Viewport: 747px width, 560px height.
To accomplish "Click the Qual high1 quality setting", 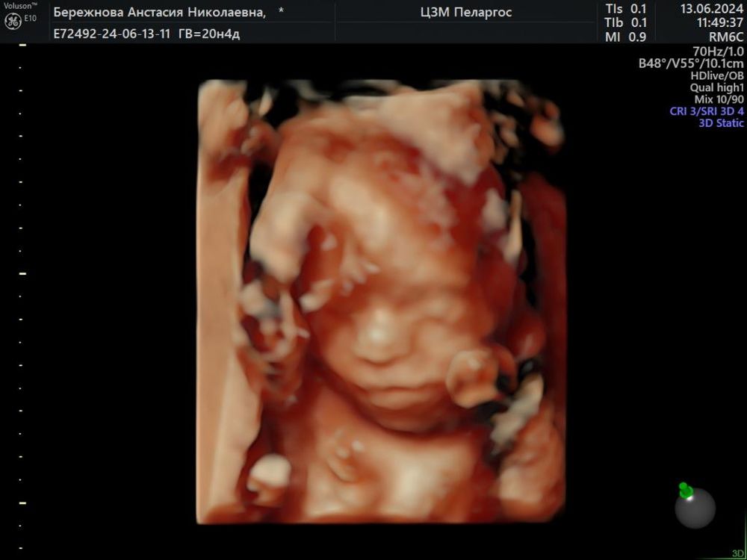I will pyautogui.click(x=716, y=87).
